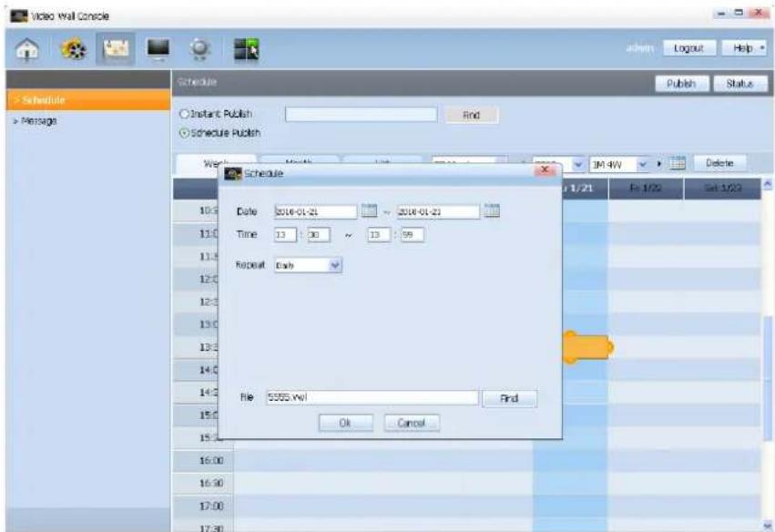Click the end hour time field

tap(379, 235)
